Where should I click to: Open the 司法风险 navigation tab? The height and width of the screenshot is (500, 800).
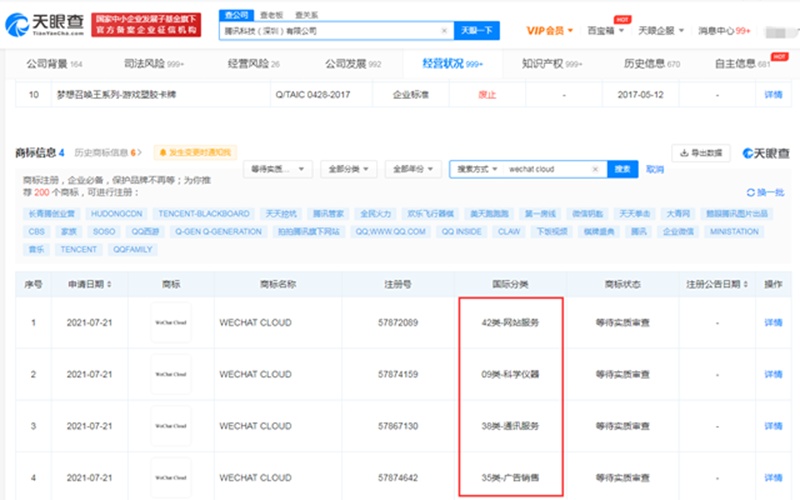(x=154, y=64)
